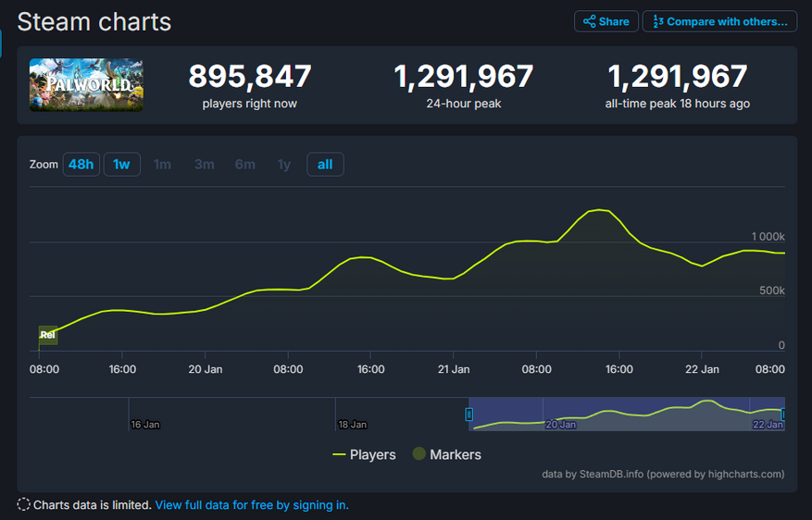Image resolution: width=812 pixels, height=520 pixels.
Task: Click the 18 Jan label in navigator
Action: point(352,425)
